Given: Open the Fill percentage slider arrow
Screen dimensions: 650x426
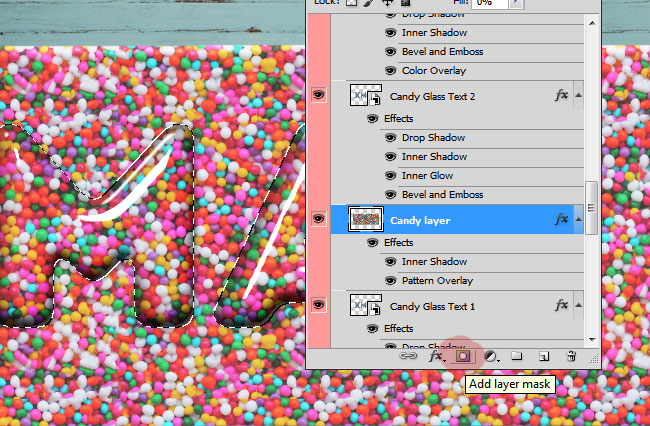Looking at the screenshot, I should 517,3.
